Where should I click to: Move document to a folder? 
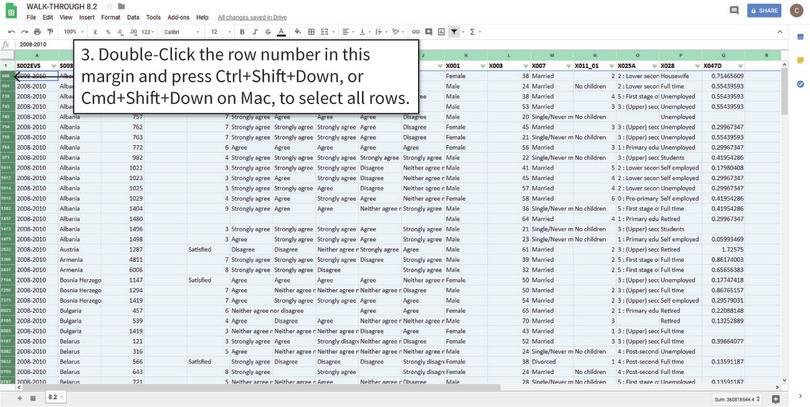click(x=121, y=6)
